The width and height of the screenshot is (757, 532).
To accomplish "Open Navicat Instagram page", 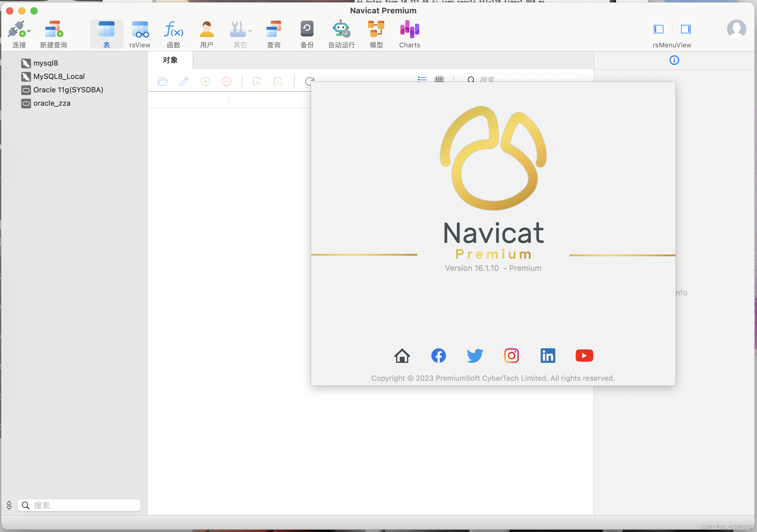I will coord(511,355).
